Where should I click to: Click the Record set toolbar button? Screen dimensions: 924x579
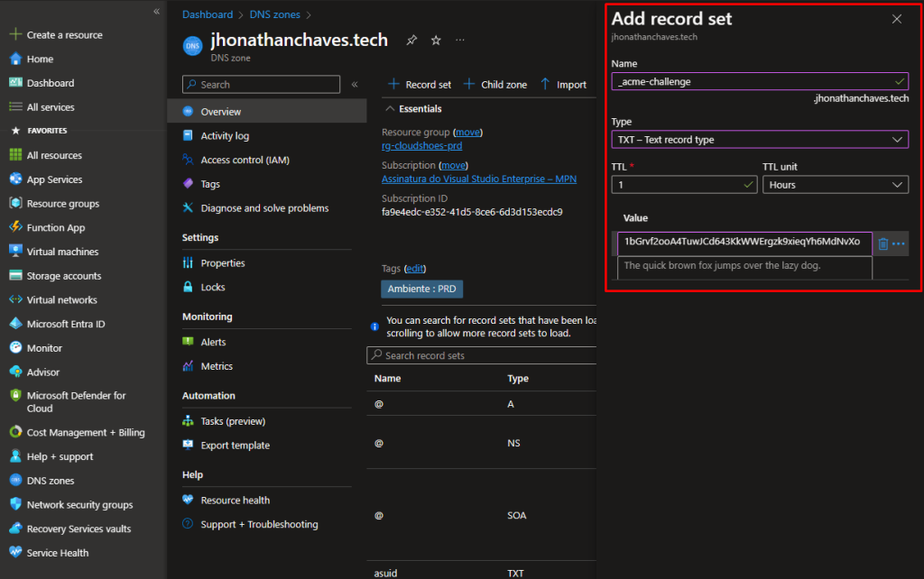point(420,85)
